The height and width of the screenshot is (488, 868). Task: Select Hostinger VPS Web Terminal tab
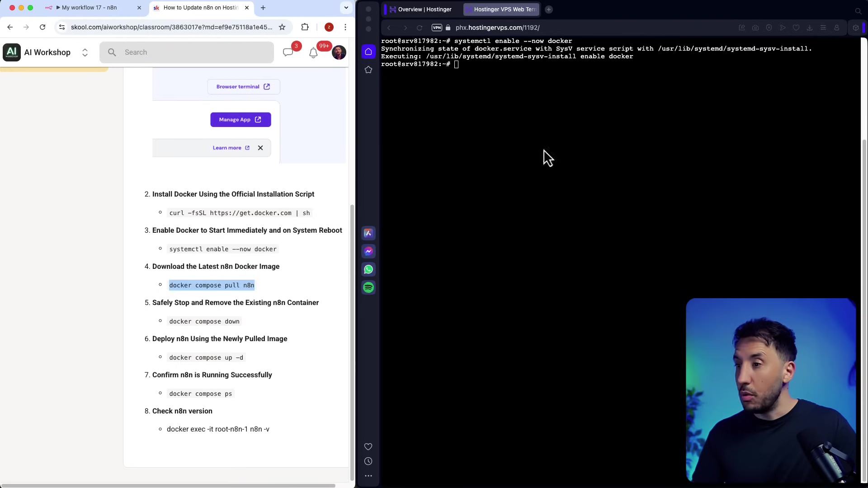502,9
